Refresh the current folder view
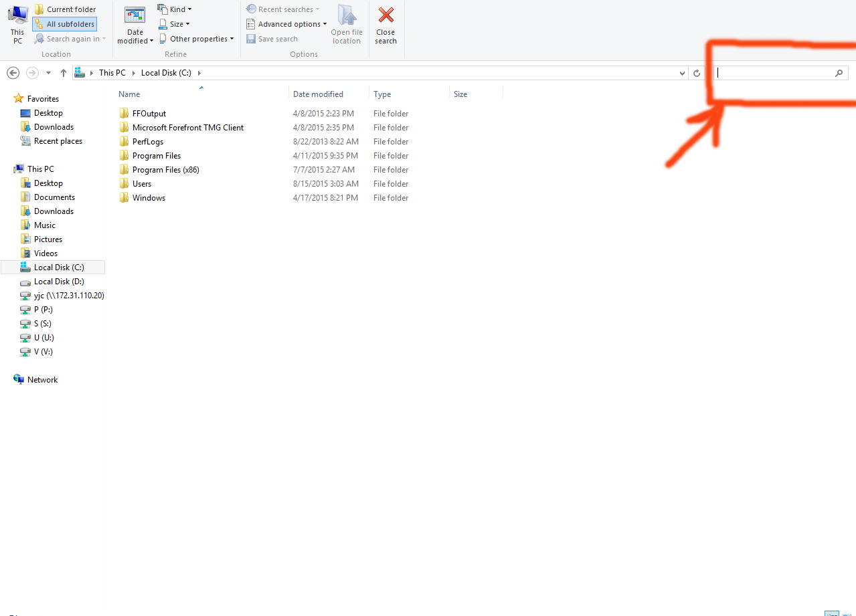The height and width of the screenshot is (616, 856). (x=697, y=73)
